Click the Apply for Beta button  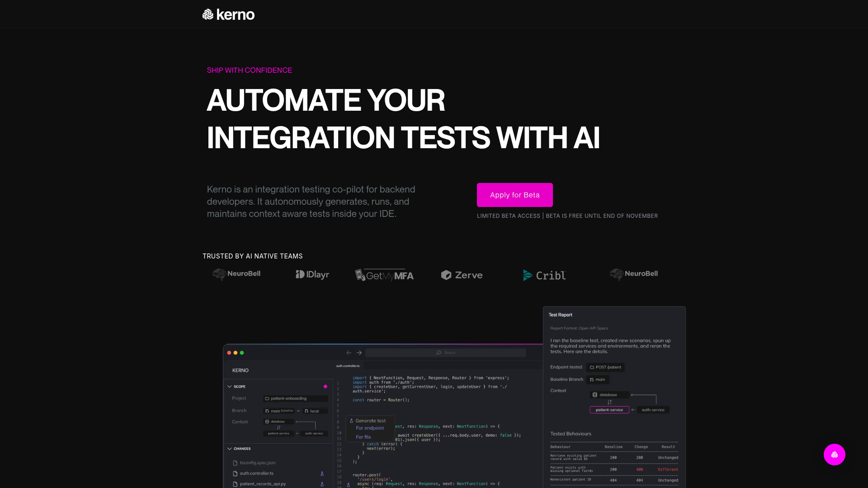click(x=514, y=195)
